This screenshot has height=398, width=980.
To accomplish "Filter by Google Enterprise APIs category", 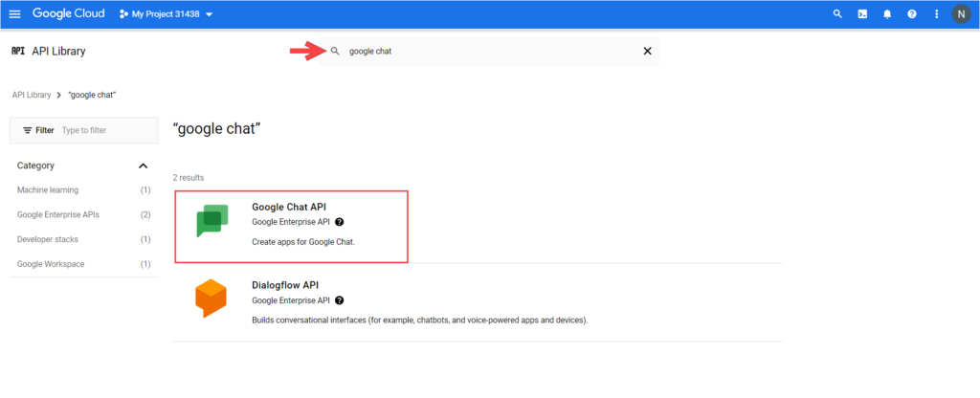I will click(x=57, y=214).
